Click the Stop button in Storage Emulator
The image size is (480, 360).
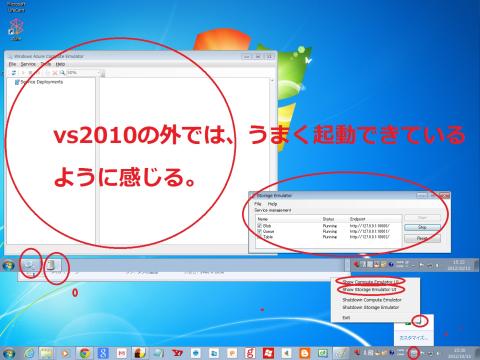(422, 227)
